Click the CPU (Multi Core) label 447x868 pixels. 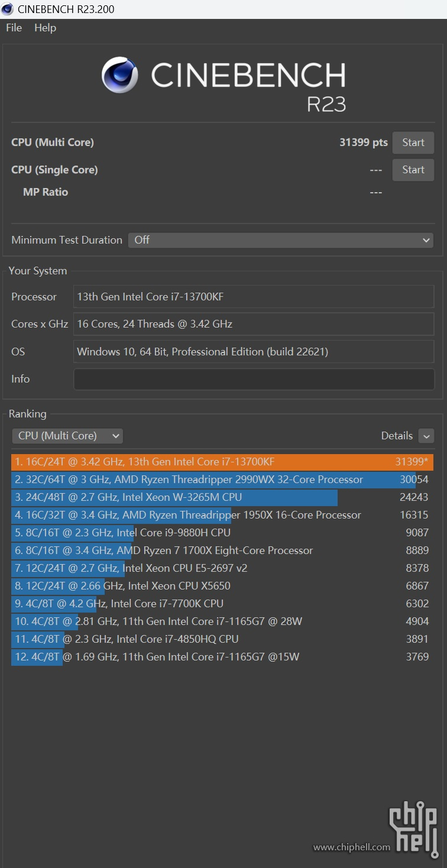(53, 142)
